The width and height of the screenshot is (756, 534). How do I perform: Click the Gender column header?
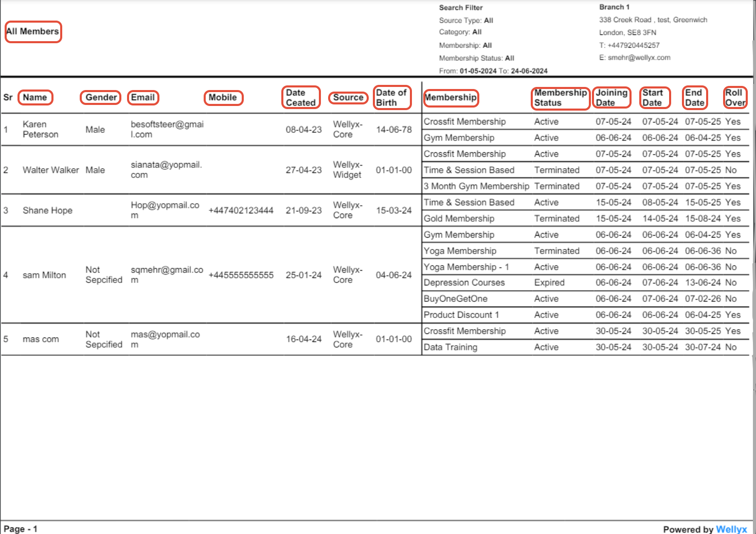click(x=101, y=97)
